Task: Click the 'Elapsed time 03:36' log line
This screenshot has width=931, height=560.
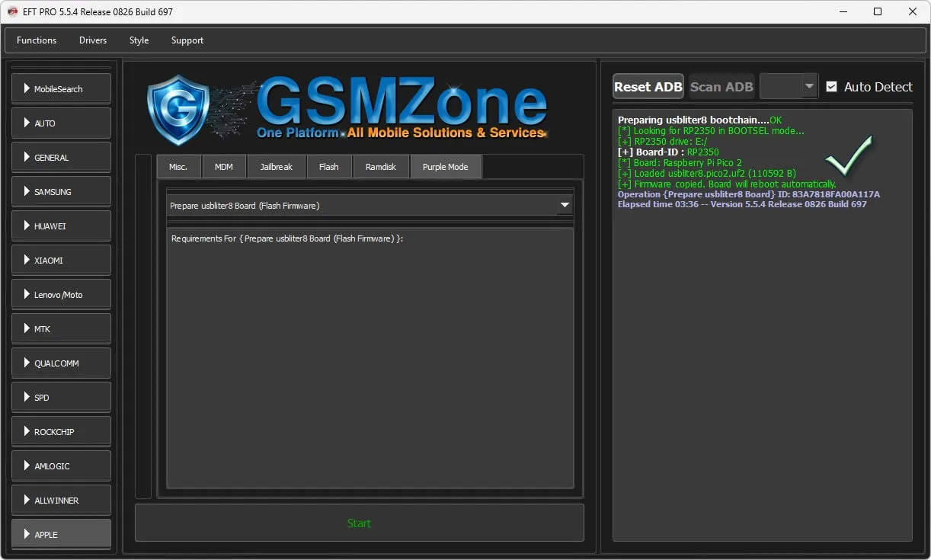Action: coord(742,204)
